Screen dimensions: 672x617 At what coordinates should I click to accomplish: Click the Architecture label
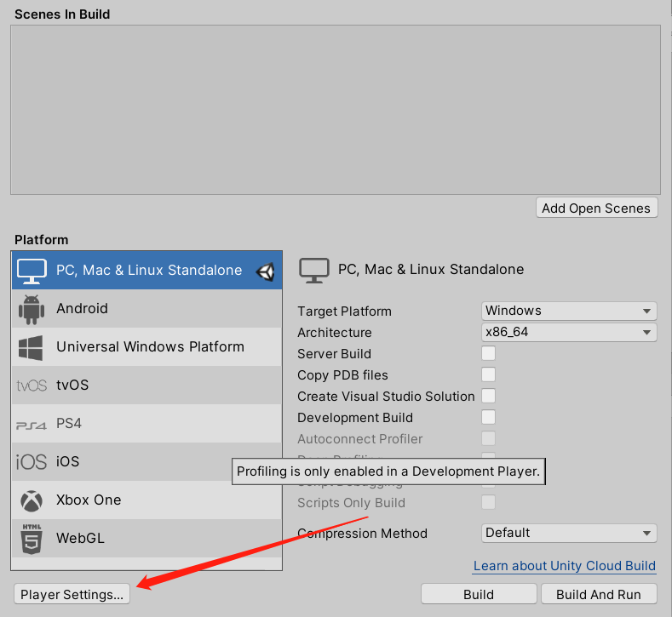coord(334,333)
